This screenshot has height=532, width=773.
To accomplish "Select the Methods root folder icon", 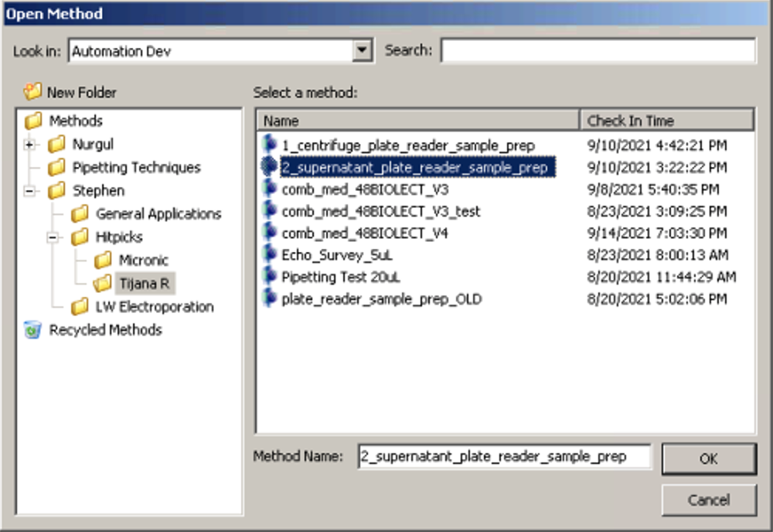I will click(x=33, y=121).
